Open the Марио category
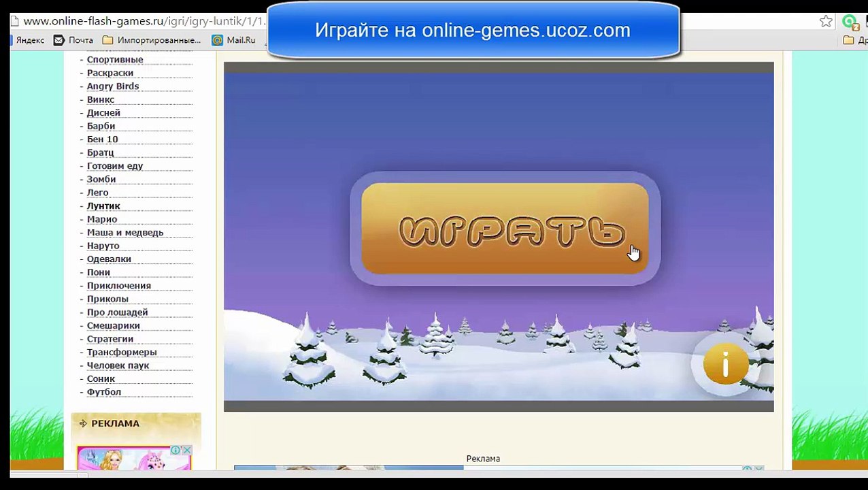868x490 pixels. point(102,219)
